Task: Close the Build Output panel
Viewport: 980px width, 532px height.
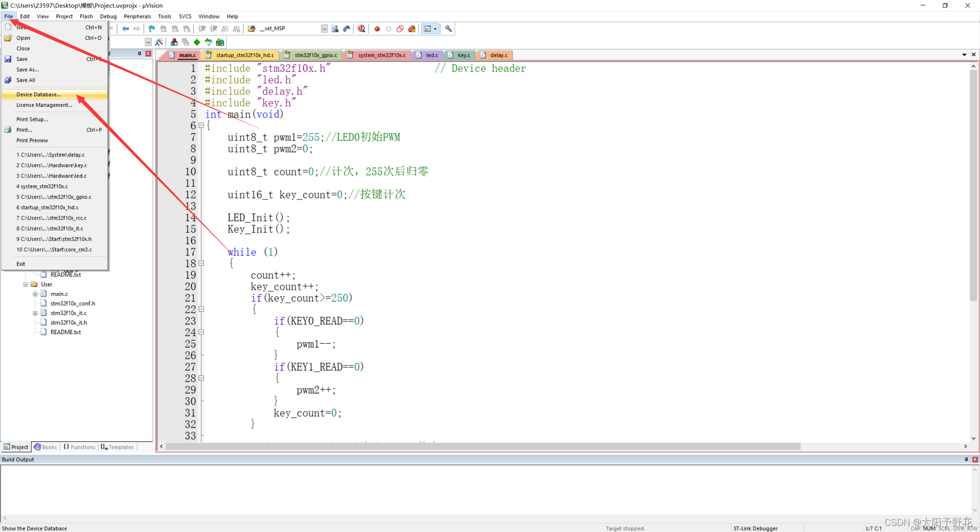Action: [975, 460]
